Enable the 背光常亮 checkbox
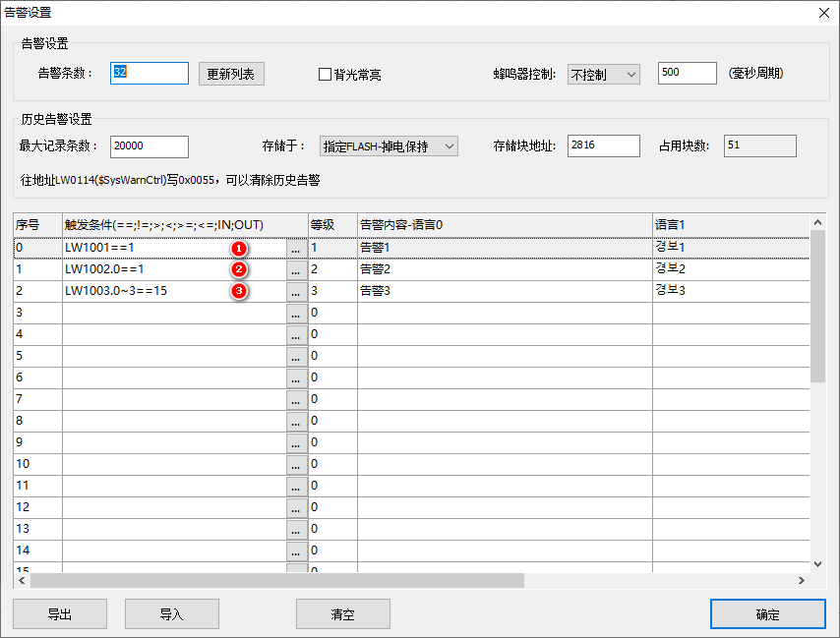This screenshot has height=638, width=840. 325,74
